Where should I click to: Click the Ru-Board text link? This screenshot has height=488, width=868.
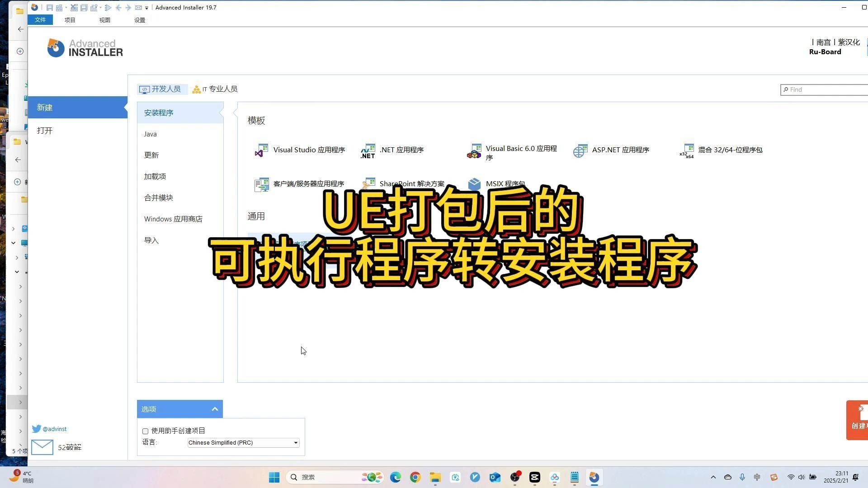[825, 52]
